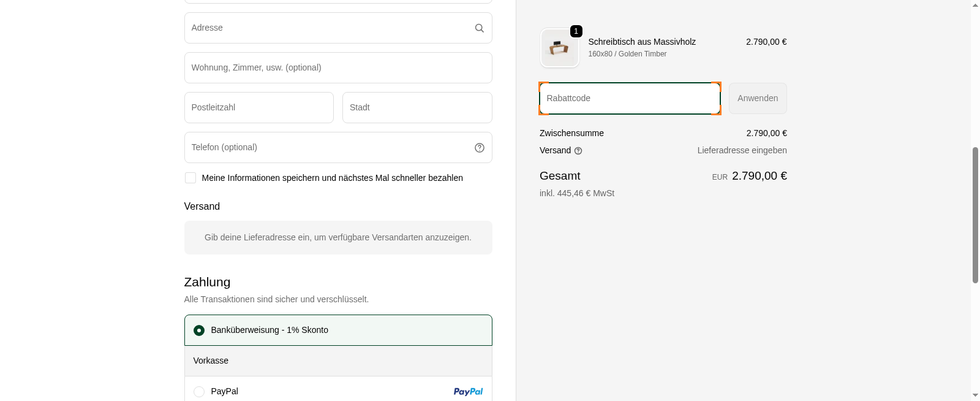This screenshot has height=401, width=980.
Task: Click the Stadt input field
Action: [x=417, y=107]
